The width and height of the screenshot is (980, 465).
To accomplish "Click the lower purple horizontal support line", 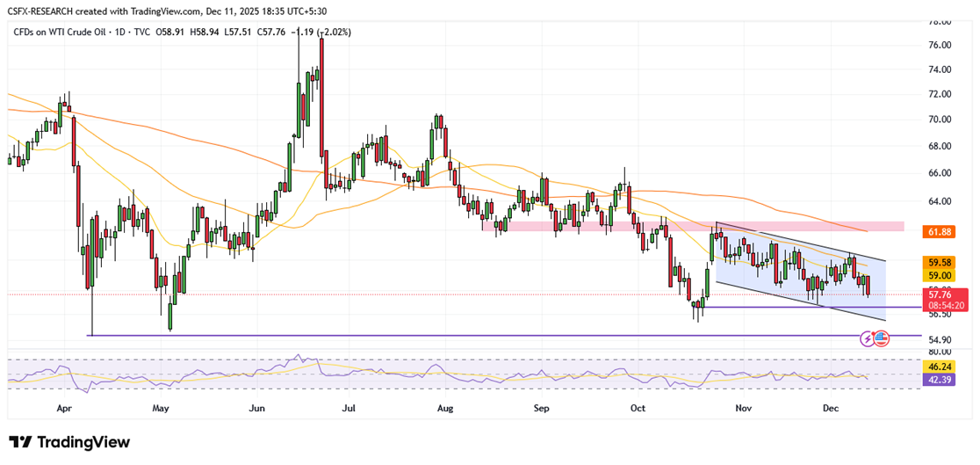I will (x=439, y=336).
